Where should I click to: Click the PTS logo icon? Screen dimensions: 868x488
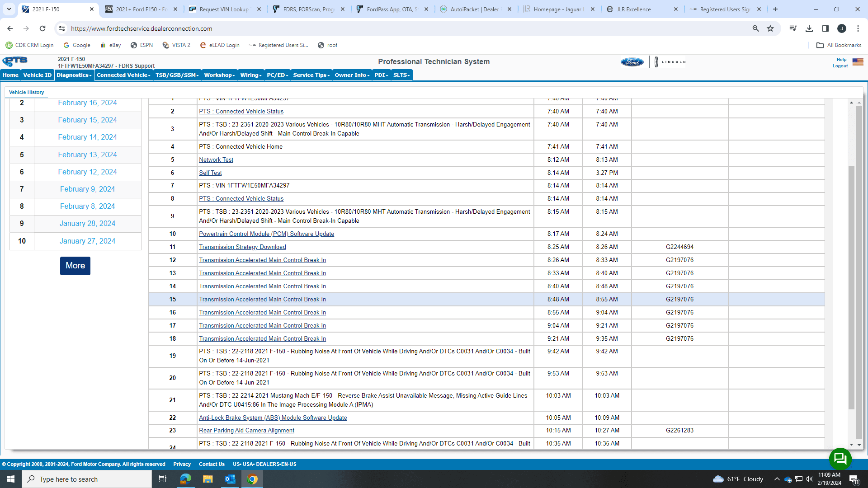pyautogui.click(x=15, y=61)
